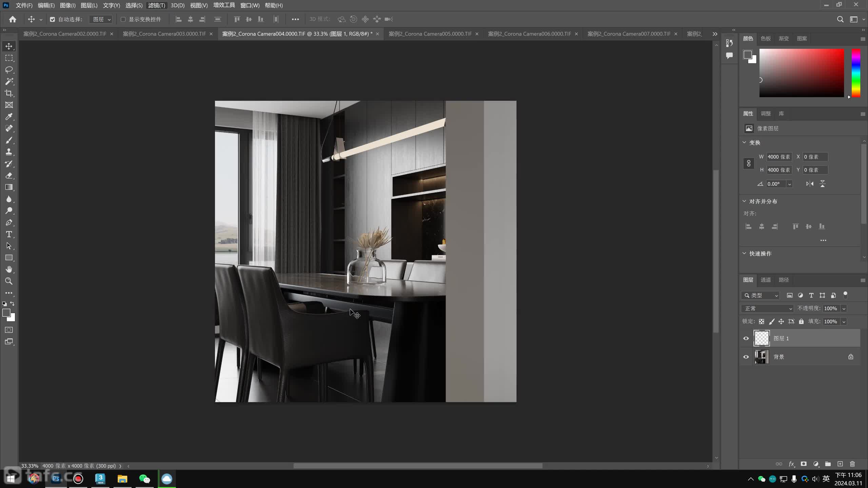Image resolution: width=868 pixels, height=488 pixels.
Task: Click more options ellipsis in options bar
Action: [x=295, y=19]
